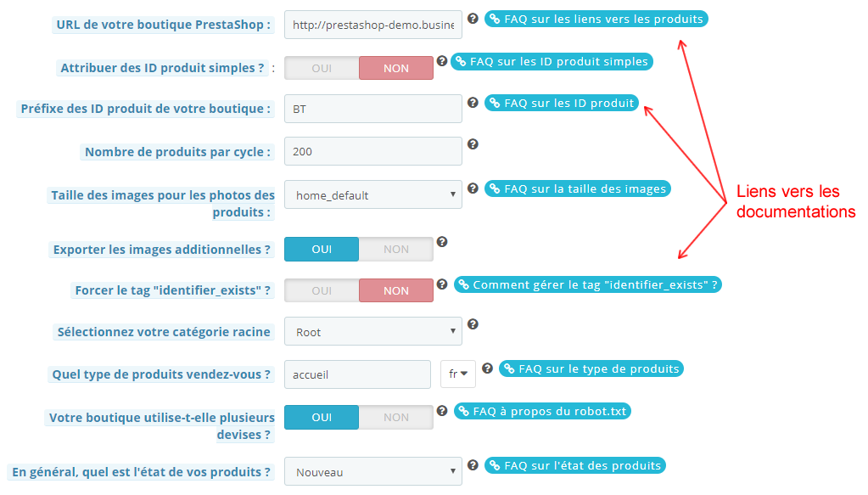Click the help icon for ID produit simples
Viewport: 868px width, 495px height.
[442, 60]
